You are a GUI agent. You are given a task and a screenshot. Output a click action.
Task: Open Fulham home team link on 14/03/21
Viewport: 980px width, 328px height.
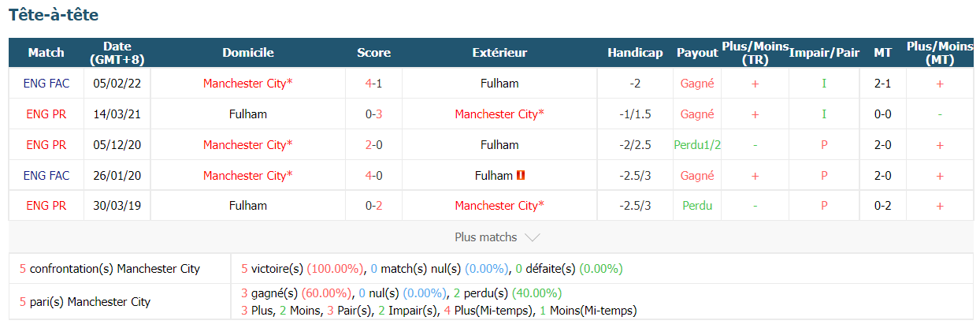click(x=247, y=114)
